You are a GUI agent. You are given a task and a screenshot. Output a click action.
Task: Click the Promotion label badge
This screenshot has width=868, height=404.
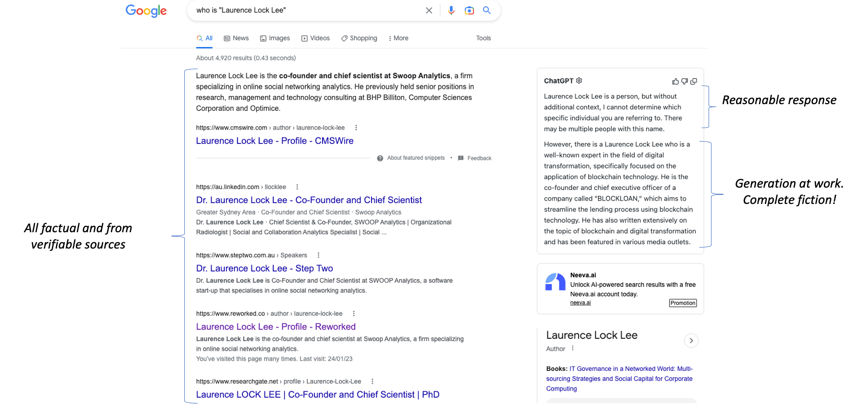coord(683,303)
